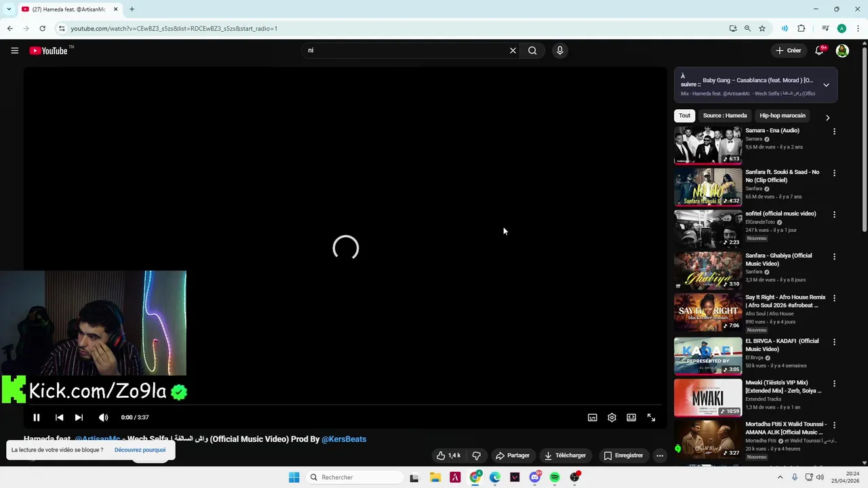Go to the YouTube home logo
The width and height of the screenshot is (868, 488).
pyautogui.click(x=49, y=51)
